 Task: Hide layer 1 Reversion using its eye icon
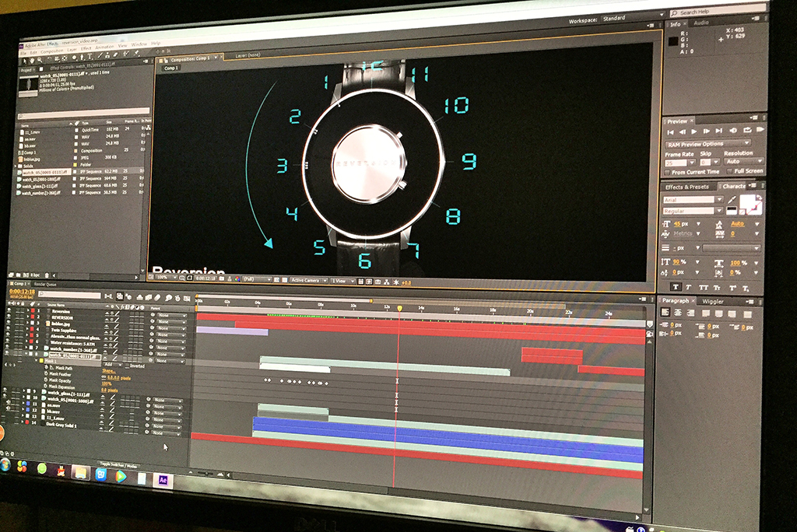coord(8,310)
